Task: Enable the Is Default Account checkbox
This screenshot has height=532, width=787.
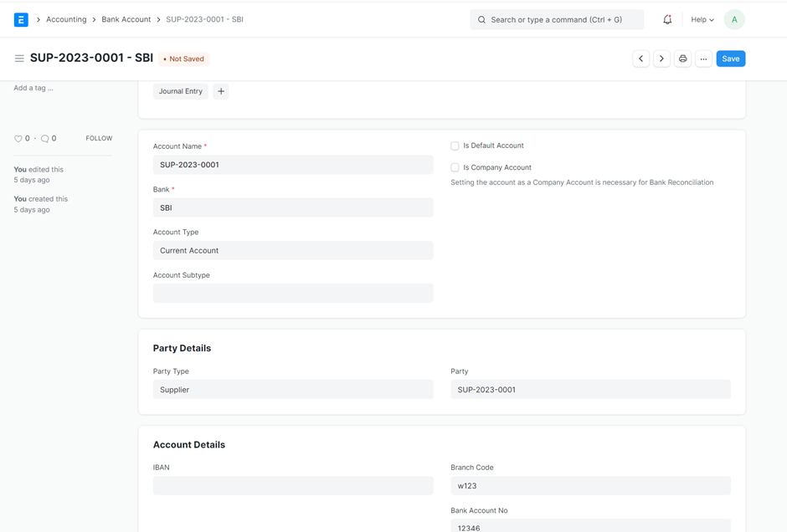Action: point(455,146)
